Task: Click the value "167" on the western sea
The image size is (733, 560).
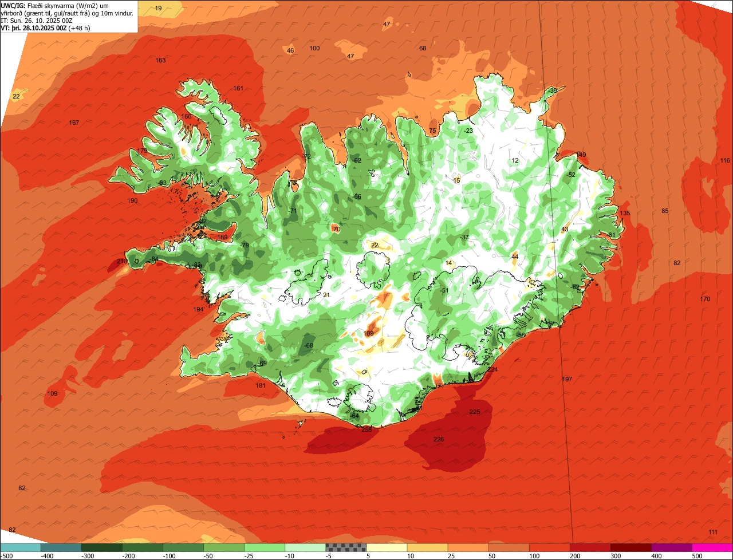Action: [74, 123]
